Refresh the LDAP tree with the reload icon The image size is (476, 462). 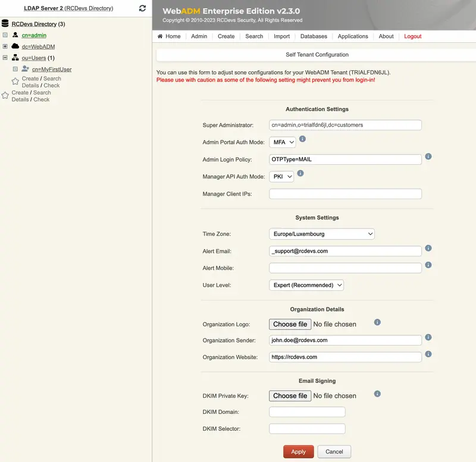click(x=142, y=8)
